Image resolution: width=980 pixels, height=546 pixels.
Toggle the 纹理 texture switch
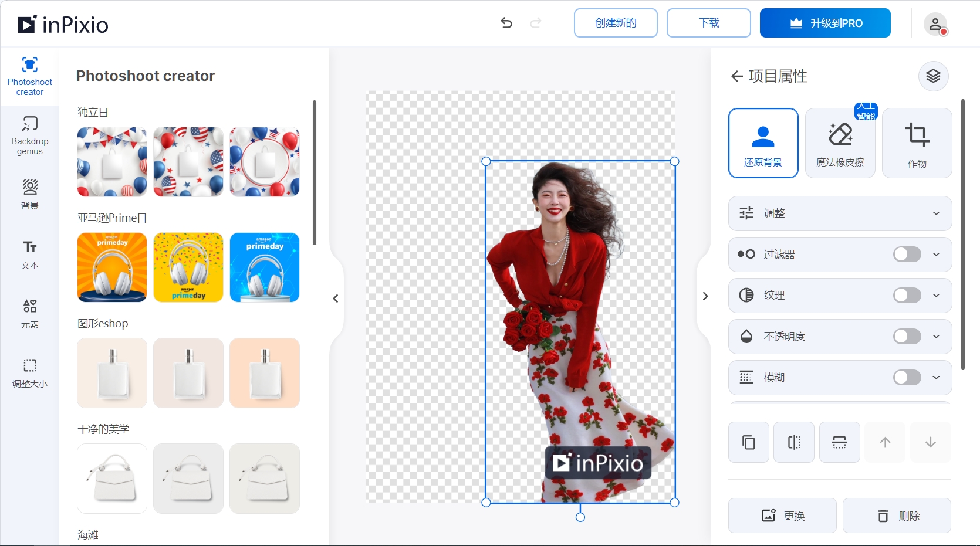(x=907, y=295)
